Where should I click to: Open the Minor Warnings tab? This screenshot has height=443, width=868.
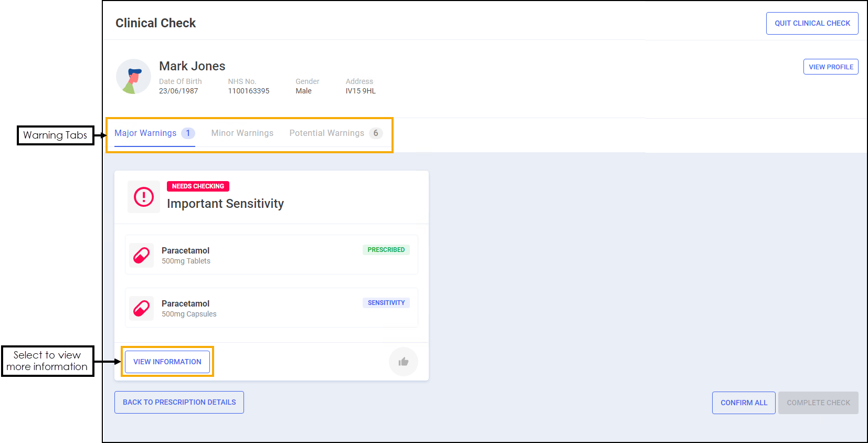pyautogui.click(x=242, y=133)
